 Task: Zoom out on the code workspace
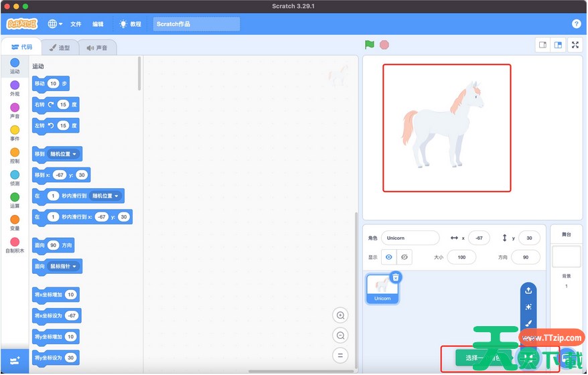coord(341,335)
